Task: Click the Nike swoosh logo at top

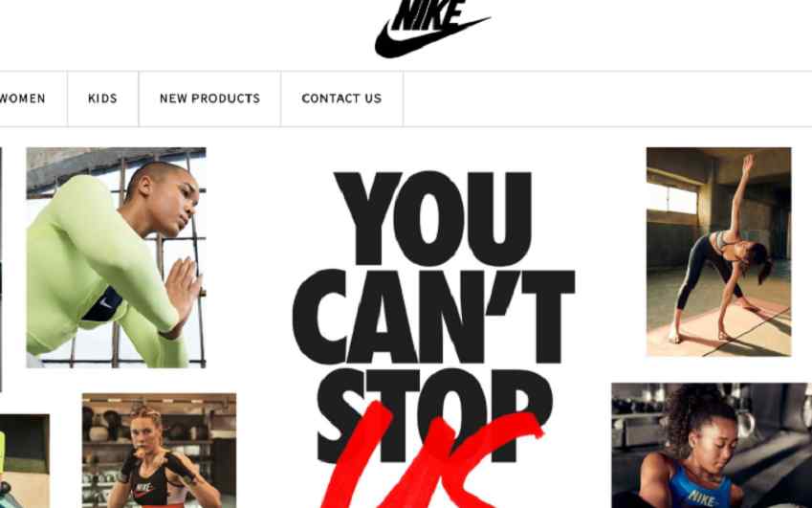Action: tap(430, 37)
